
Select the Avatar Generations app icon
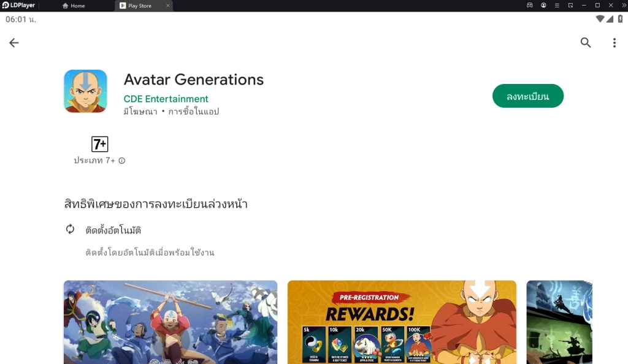(85, 91)
